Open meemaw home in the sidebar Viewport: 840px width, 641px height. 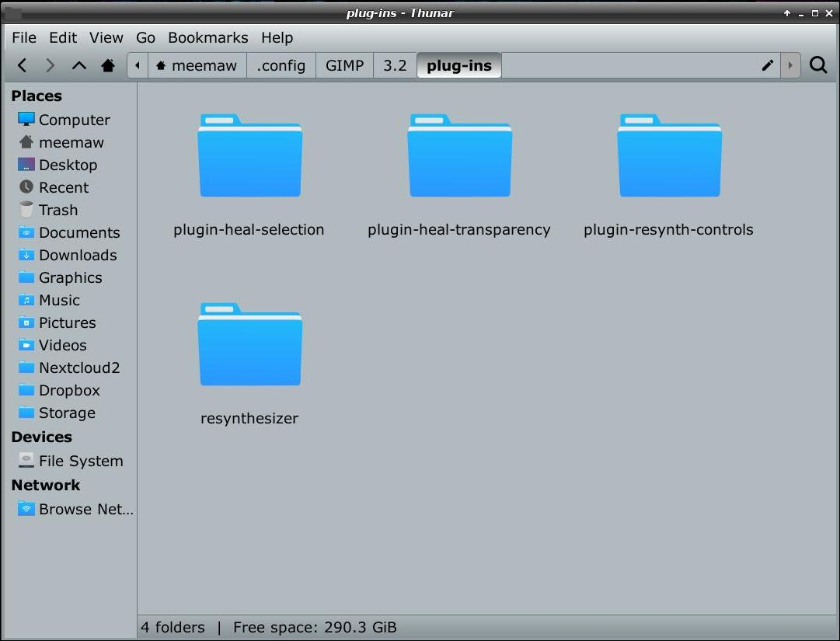[70, 142]
